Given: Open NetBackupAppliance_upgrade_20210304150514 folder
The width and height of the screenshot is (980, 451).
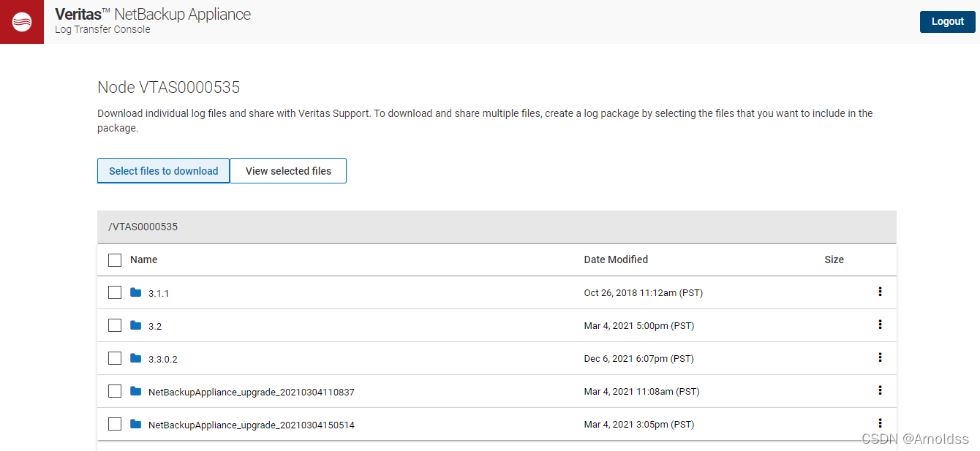Looking at the screenshot, I should (x=252, y=425).
